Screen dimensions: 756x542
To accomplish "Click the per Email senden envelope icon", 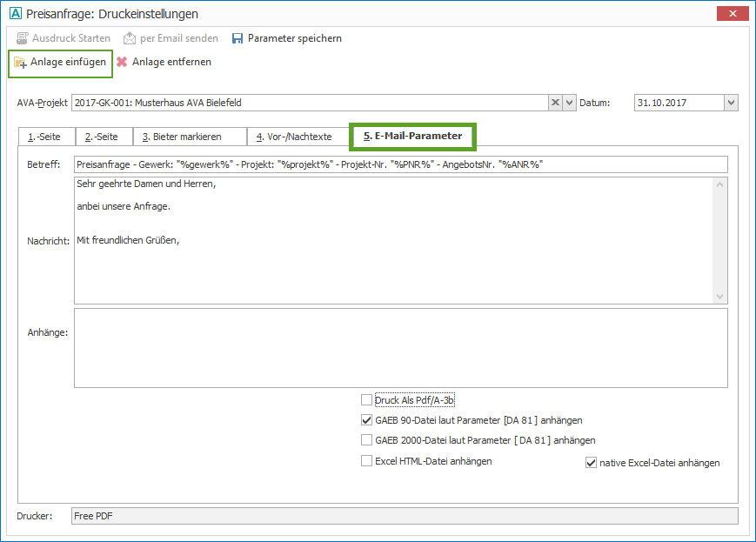I will point(130,38).
